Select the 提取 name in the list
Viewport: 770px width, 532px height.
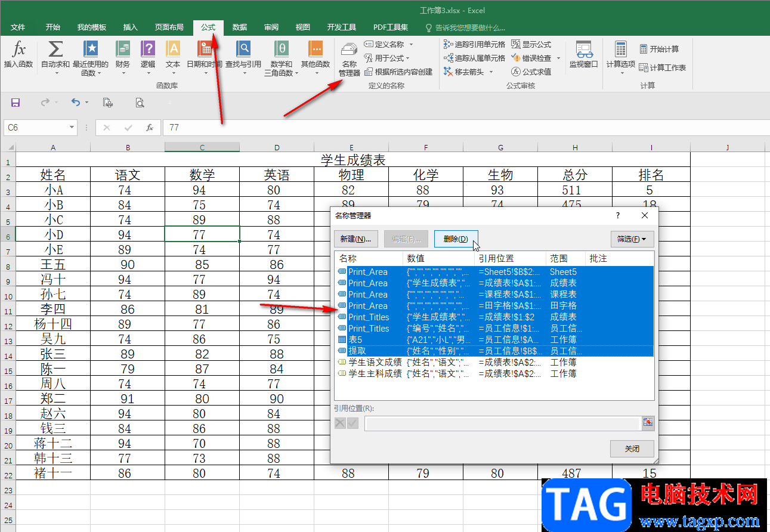357,351
